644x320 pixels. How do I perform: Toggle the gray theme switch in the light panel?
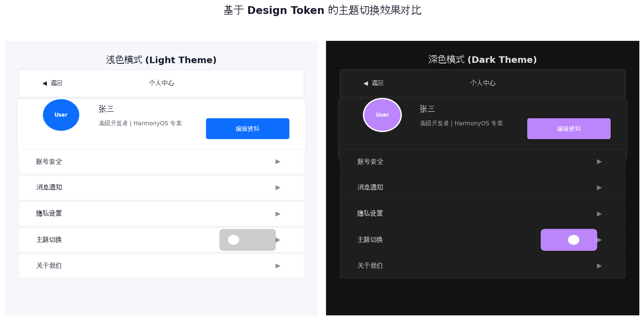pos(247,240)
